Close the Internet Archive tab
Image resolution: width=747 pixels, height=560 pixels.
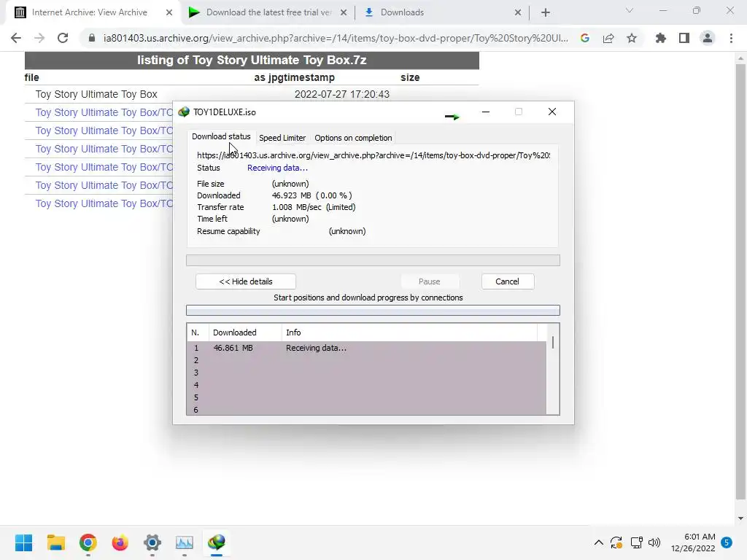pyautogui.click(x=169, y=13)
